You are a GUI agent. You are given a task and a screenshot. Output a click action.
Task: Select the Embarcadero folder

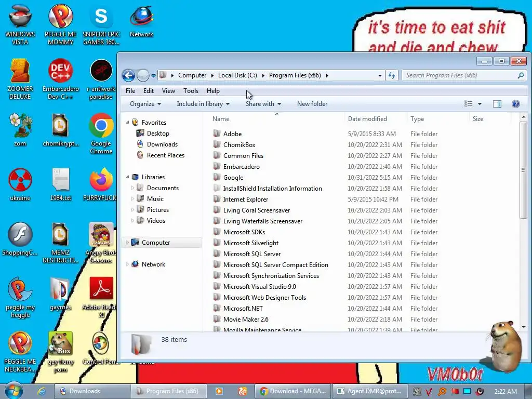coord(241,167)
